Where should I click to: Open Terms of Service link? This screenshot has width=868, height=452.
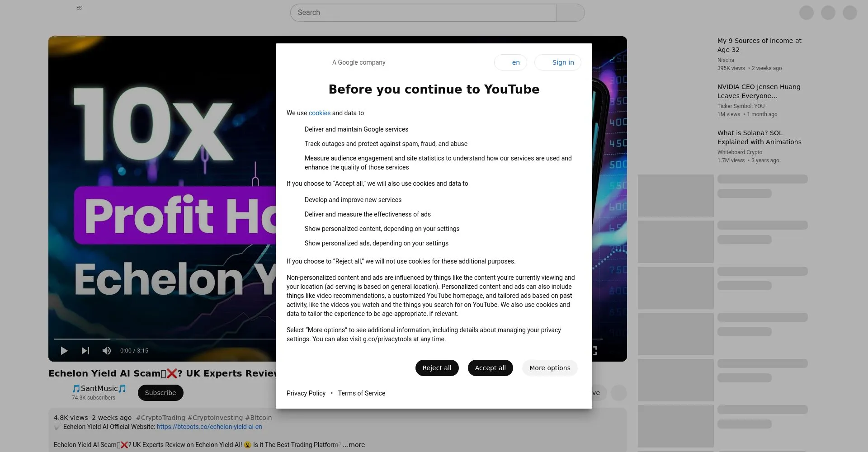click(x=362, y=393)
